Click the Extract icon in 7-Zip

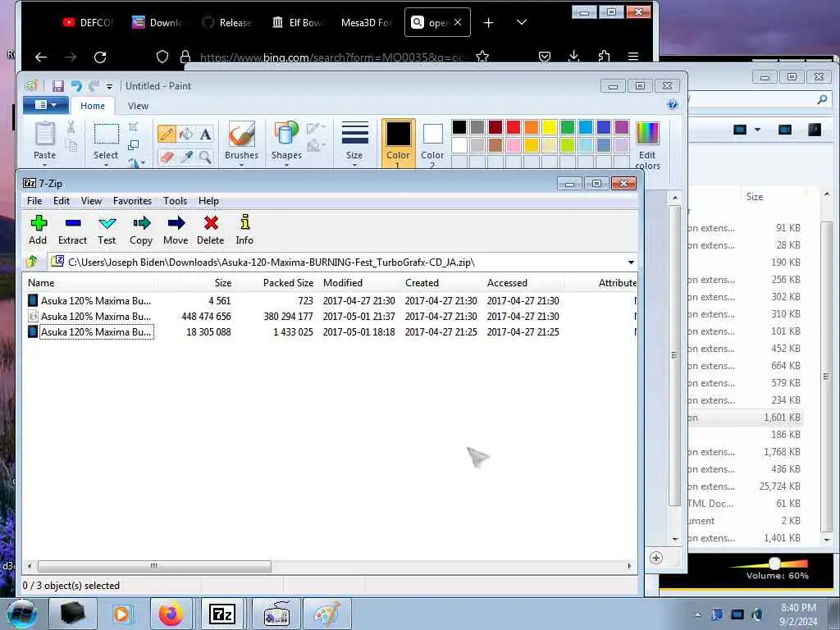click(72, 230)
